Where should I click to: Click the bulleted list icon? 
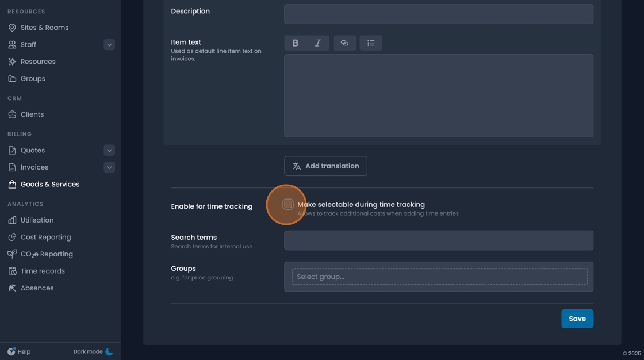371,43
